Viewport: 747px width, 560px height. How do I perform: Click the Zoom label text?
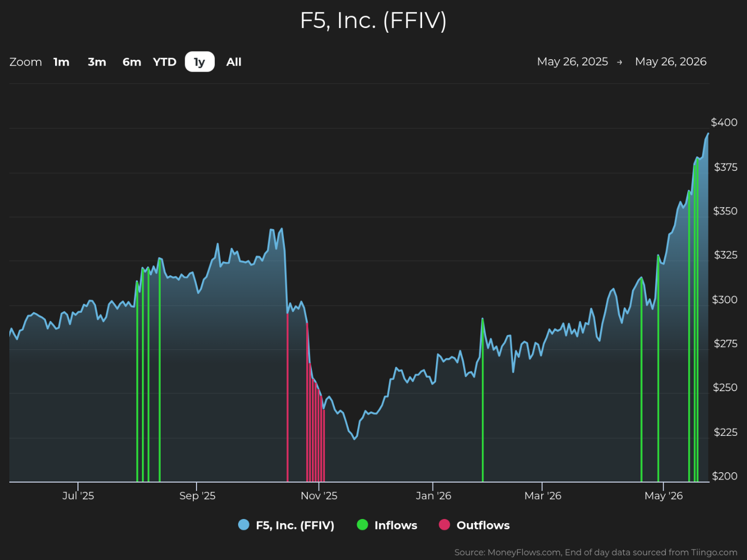25,62
